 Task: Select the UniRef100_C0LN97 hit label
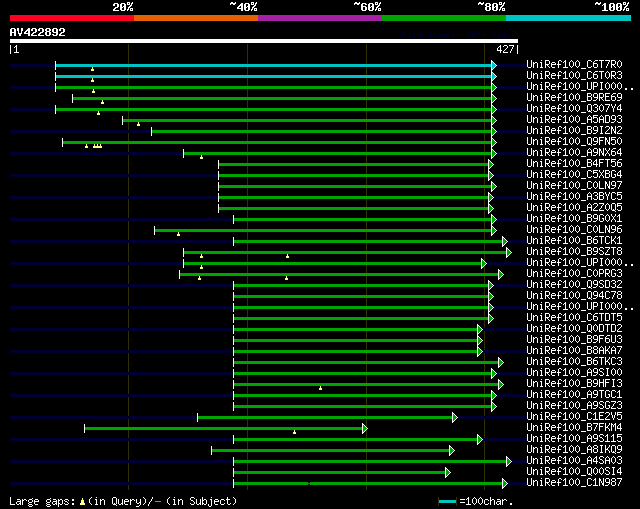tap(574, 186)
